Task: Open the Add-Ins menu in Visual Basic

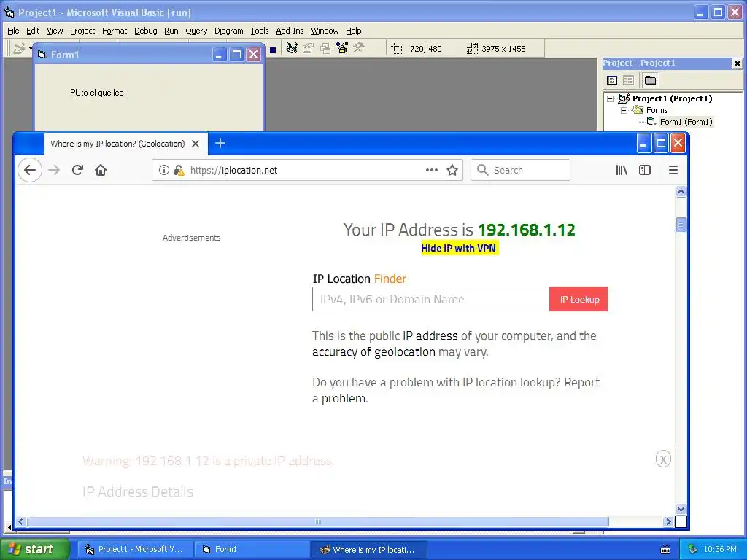Action: click(290, 31)
